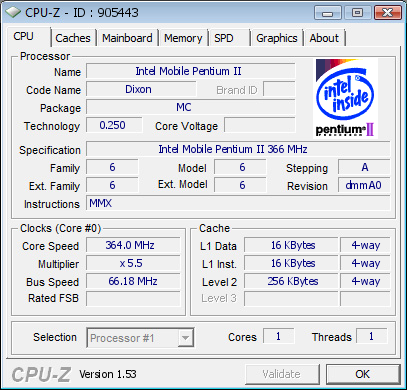
Task: Click the Ext. Model value 6
Action: [240, 185]
